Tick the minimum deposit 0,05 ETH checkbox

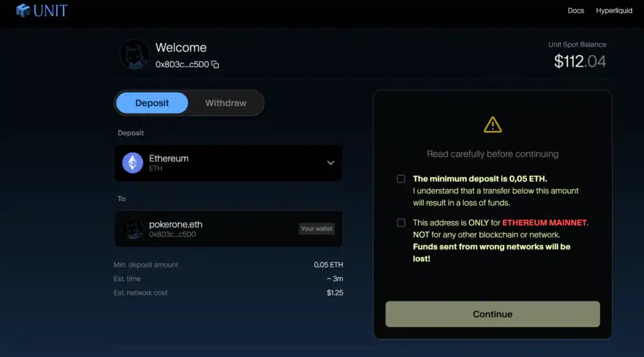[x=401, y=179]
